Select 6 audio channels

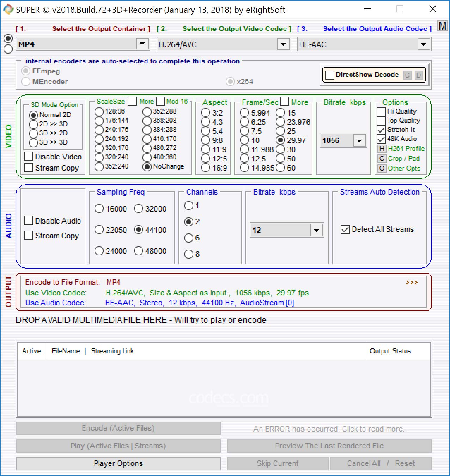click(x=189, y=238)
